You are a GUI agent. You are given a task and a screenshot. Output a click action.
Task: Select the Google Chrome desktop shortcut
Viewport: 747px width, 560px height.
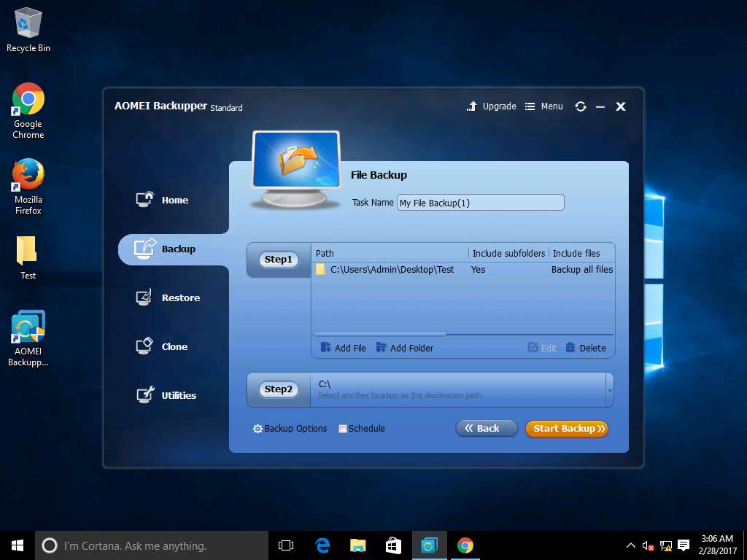point(28,112)
